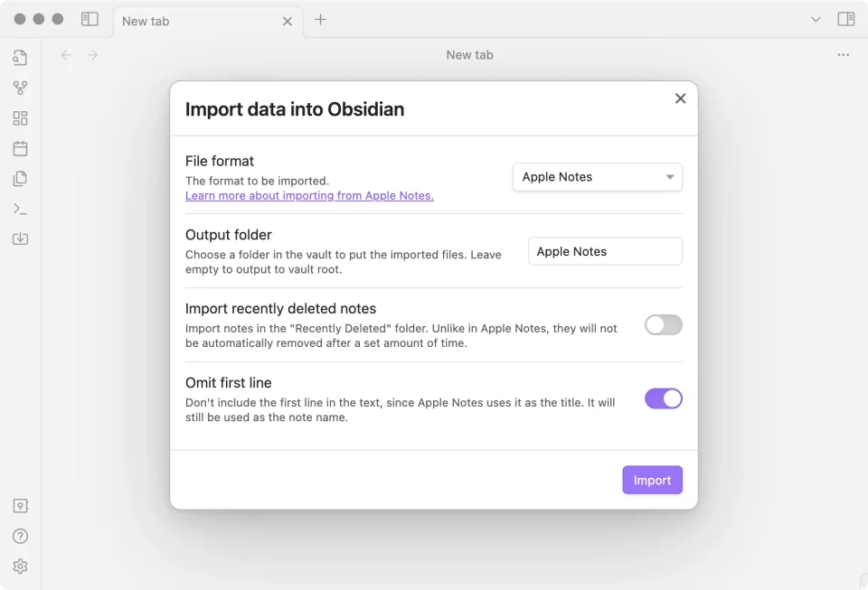The image size is (868, 590).
Task: Add a new tab with plus icon
Action: 320,20
